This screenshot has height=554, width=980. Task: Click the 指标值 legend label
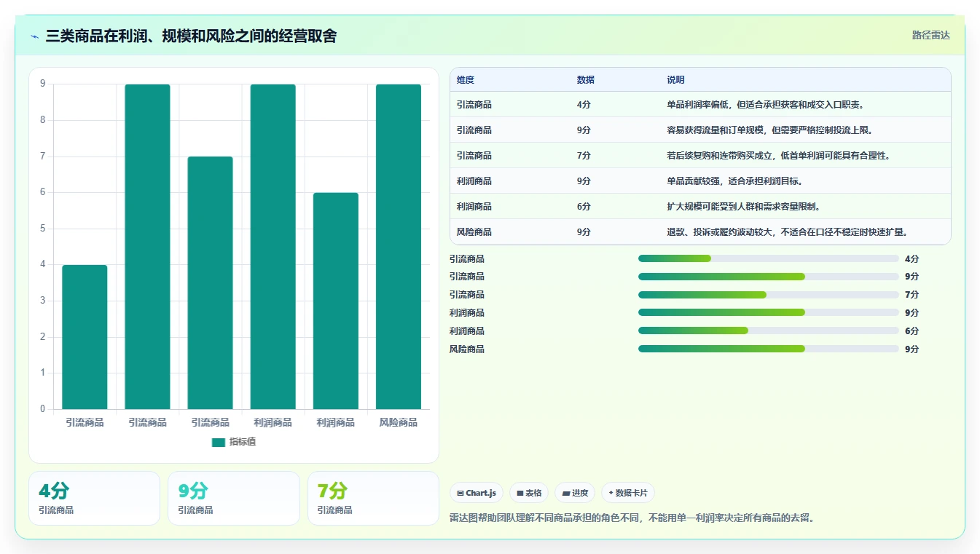(243, 442)
